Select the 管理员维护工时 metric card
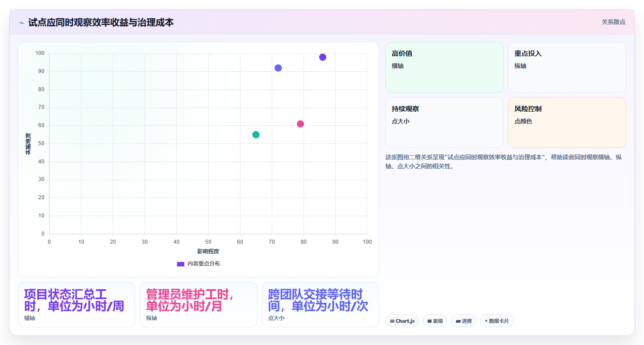 click(x=198, y=305)
